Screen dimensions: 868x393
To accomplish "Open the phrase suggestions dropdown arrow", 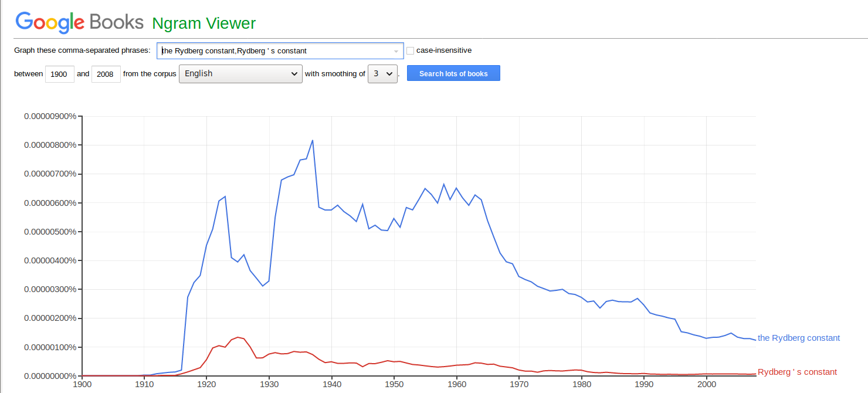I will tap(396, 51).
